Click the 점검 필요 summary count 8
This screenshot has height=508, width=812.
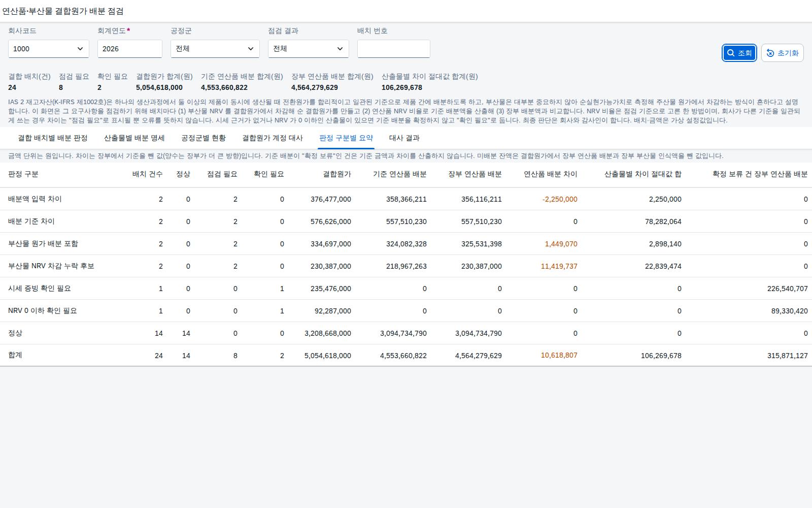click(x=61, y=87)
